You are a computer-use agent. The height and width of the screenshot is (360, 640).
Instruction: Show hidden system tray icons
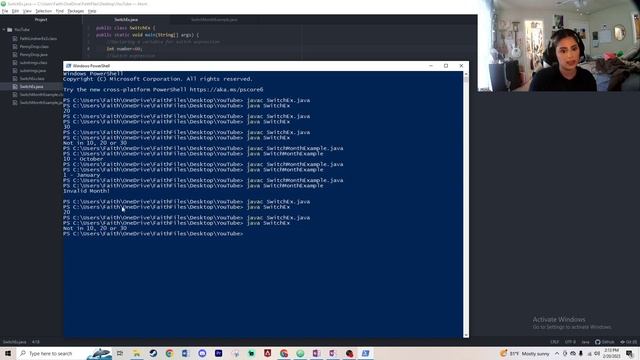[x=557, y=353]
